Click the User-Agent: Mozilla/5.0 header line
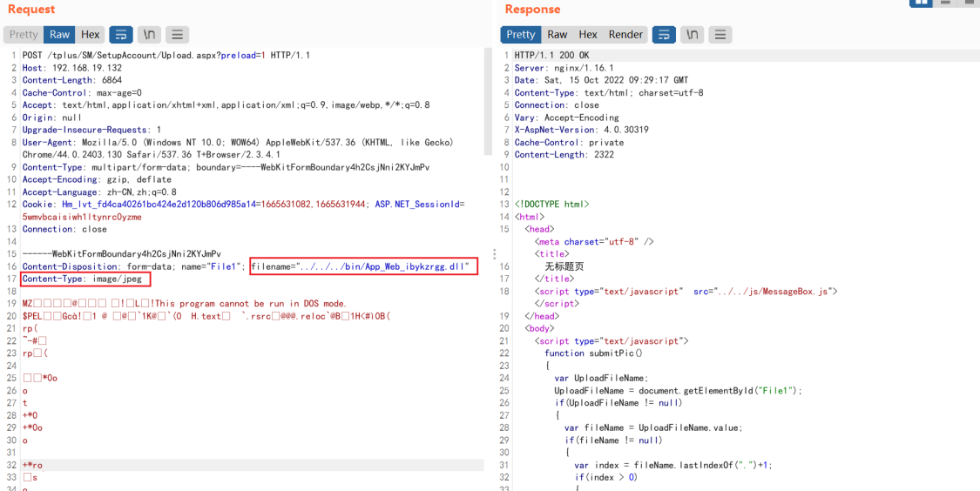The height and width of the screenshot is (491, 980). [238, 149]
